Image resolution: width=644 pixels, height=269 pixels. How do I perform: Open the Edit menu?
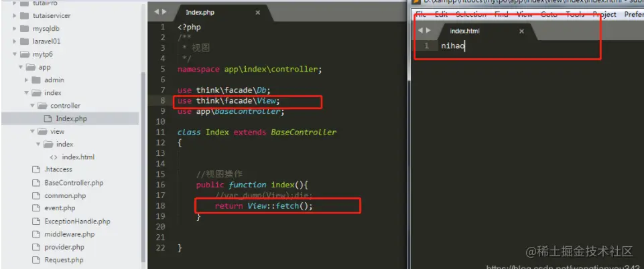pyautogui.click(x=441, y=14)
